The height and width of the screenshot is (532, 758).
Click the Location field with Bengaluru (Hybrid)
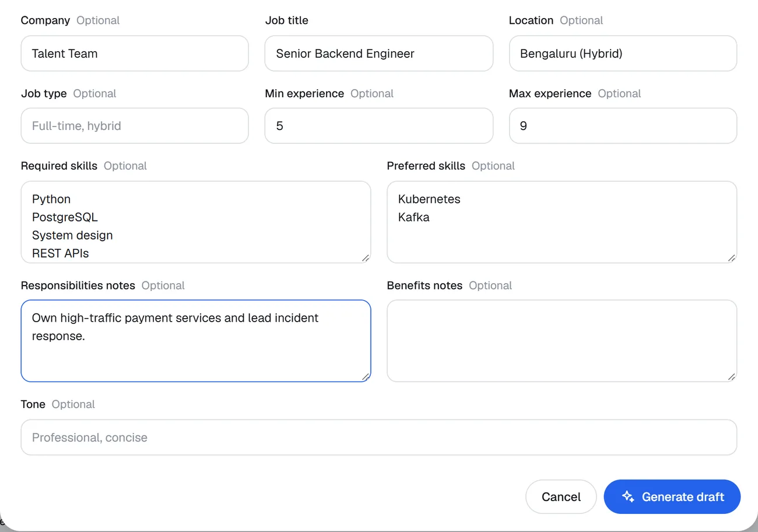tap(623, 54)
